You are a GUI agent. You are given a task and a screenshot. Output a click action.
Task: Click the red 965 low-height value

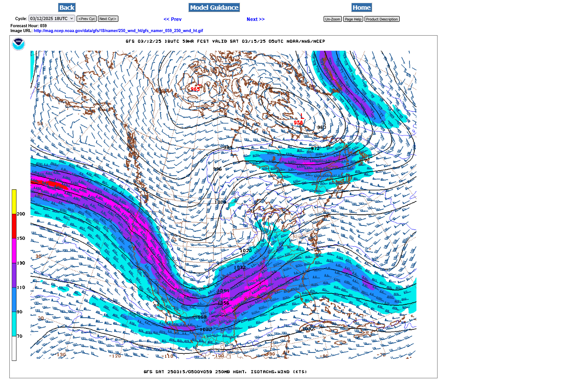(195, 89)
